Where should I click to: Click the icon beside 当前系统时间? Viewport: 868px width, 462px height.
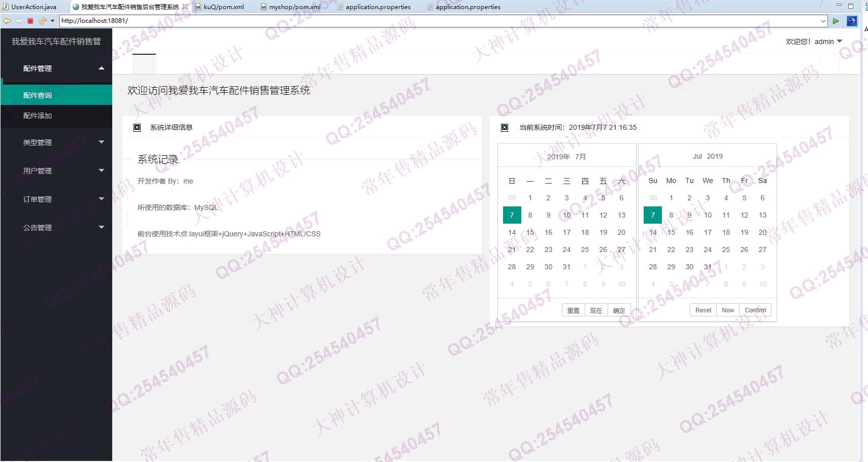coord(505,127)
